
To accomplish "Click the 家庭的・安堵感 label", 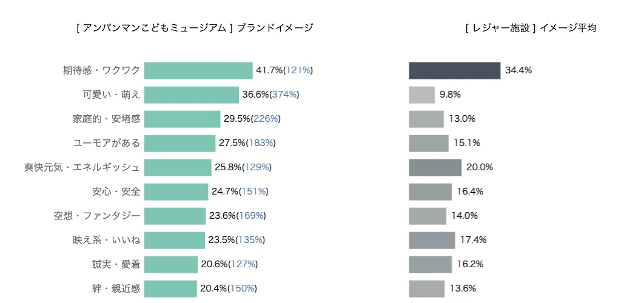I will click(106, 119).
